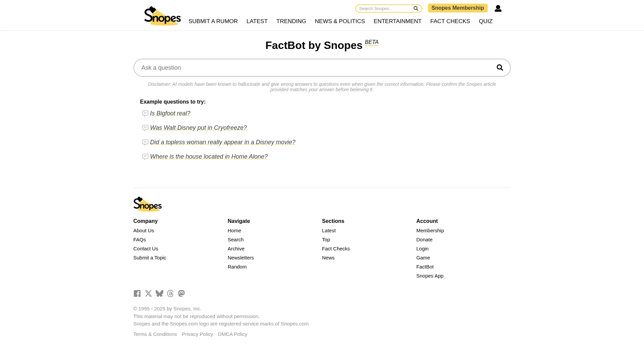
Task: Open the Snopes Bluesky butterfly icon
Action: pos(159,294)
